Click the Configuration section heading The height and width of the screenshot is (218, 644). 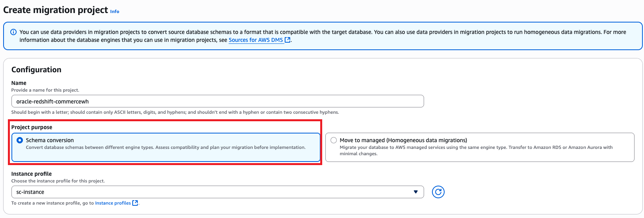36,70
